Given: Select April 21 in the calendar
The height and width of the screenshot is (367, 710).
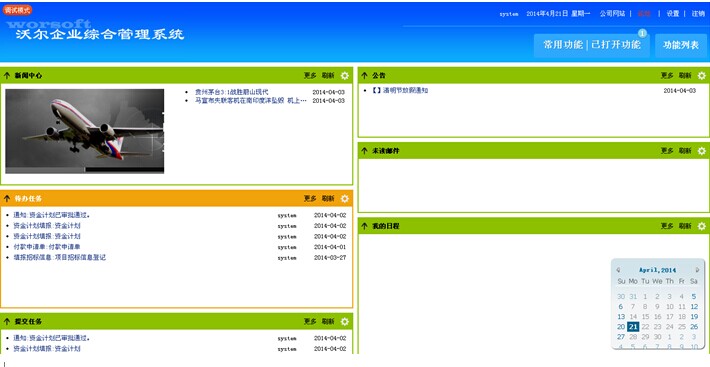Looking at the screenshot, I should point(633,327).
